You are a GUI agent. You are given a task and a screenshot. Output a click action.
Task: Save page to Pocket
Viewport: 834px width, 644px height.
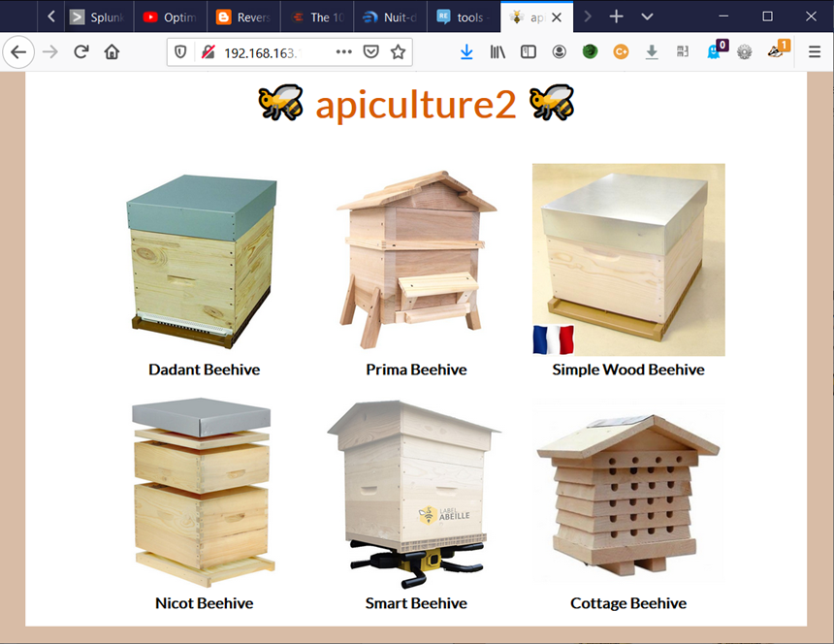370,52
